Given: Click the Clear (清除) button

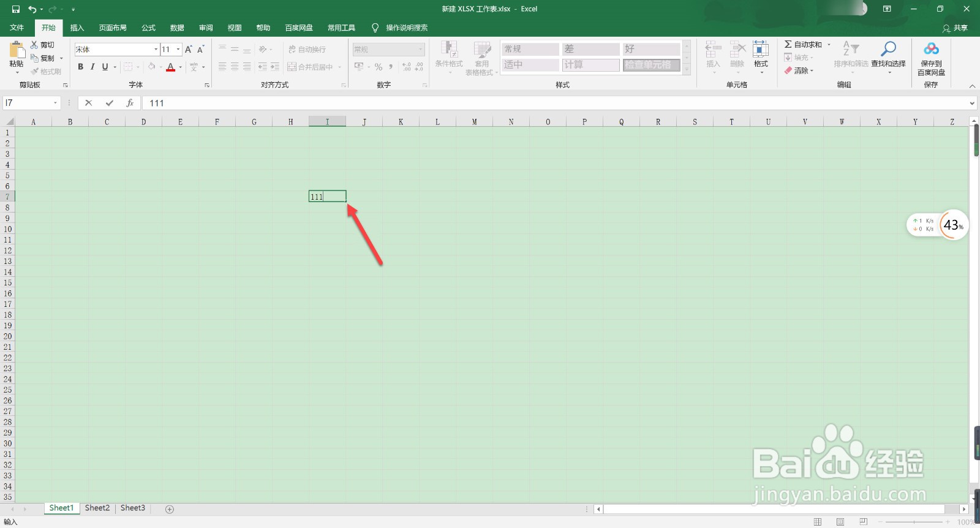Looking at the screenshot, I should coord(799,71).
